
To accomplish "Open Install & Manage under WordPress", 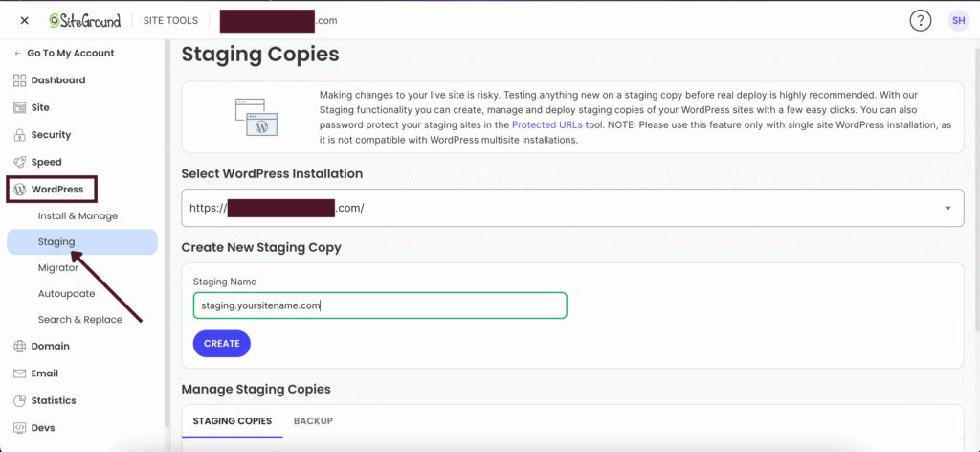I will pyautogui.click(x=78, y=216).
